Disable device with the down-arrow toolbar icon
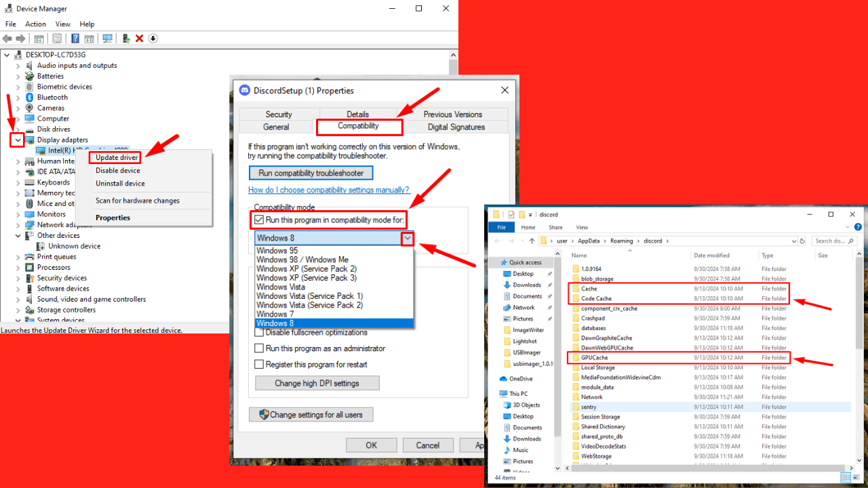The height and width of the screenshot is (488, 868). click(x=153, y=39)
